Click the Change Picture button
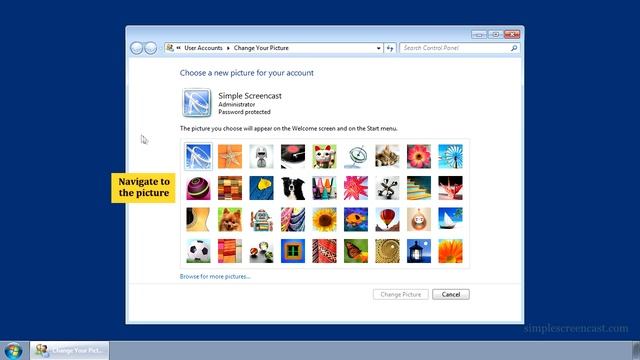Screen dimensions: 640x360 pyautogui.click(x=400, y=294)
